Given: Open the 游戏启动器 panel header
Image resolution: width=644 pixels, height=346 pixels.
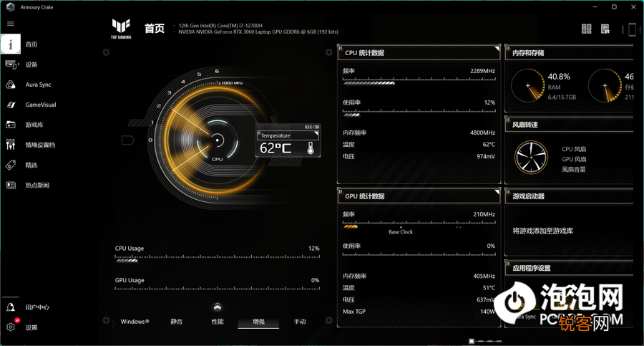Looking at the screenshot, I should [x=570, y=196].
